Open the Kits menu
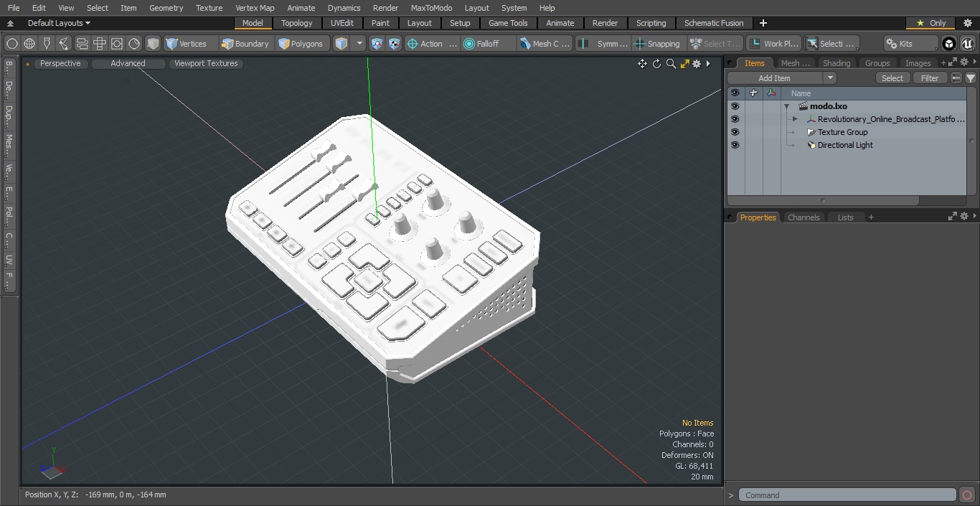The height and width of the screenshot is (506, 980). click(x=910, y=44)
